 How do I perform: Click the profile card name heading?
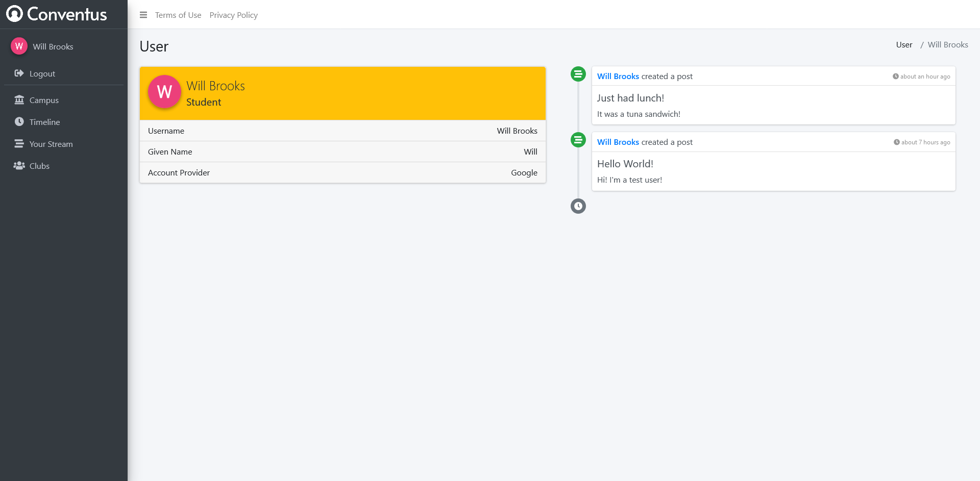[x=215, y=86]
